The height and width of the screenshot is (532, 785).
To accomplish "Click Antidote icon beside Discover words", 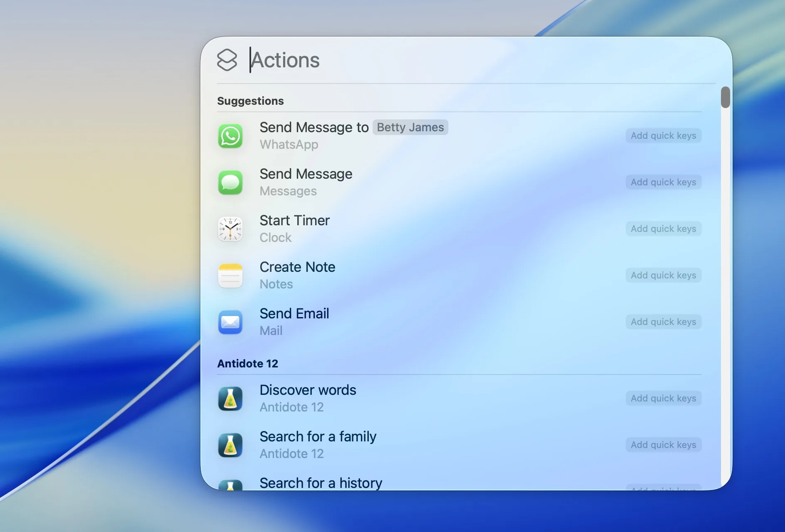I will click(230, 399).
